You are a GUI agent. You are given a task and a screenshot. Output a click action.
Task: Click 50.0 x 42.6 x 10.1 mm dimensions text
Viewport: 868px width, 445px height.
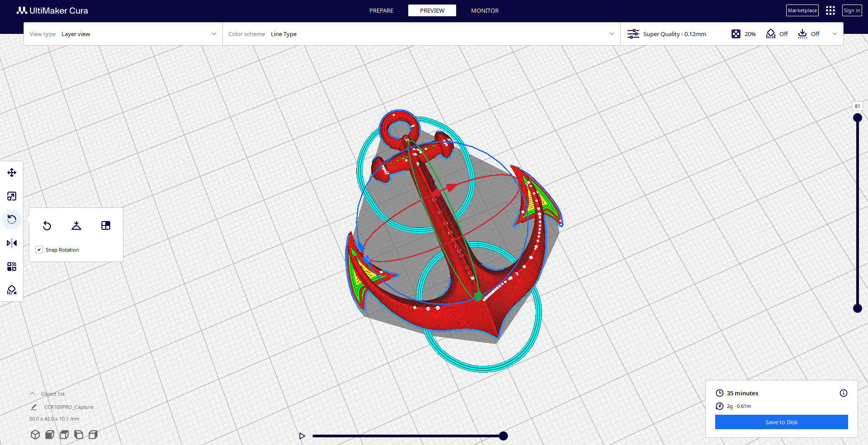[54, 419]
